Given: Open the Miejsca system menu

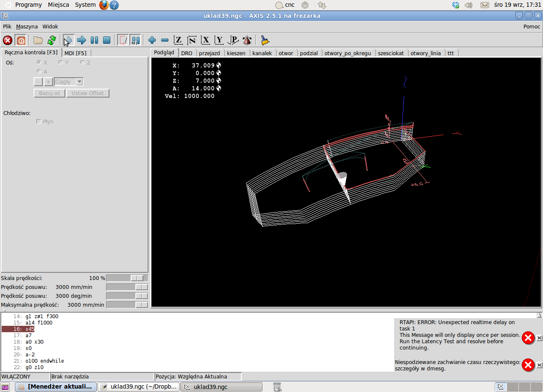Looking at the screenshot, I should click(x=59, y=5).
